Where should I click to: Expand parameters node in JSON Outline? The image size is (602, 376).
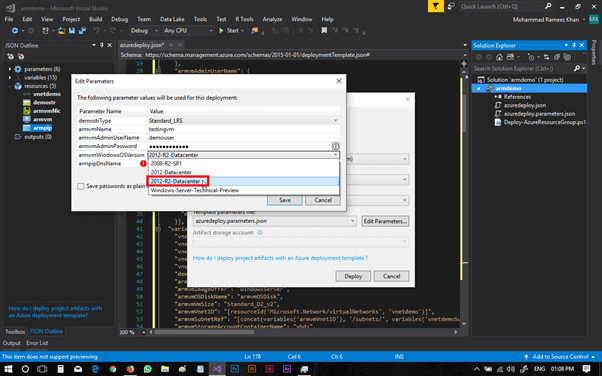(x=10, y=69)
